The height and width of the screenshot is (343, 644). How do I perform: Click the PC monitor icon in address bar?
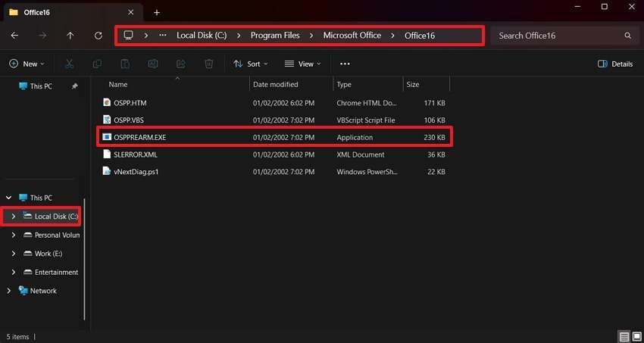point(129,36)
